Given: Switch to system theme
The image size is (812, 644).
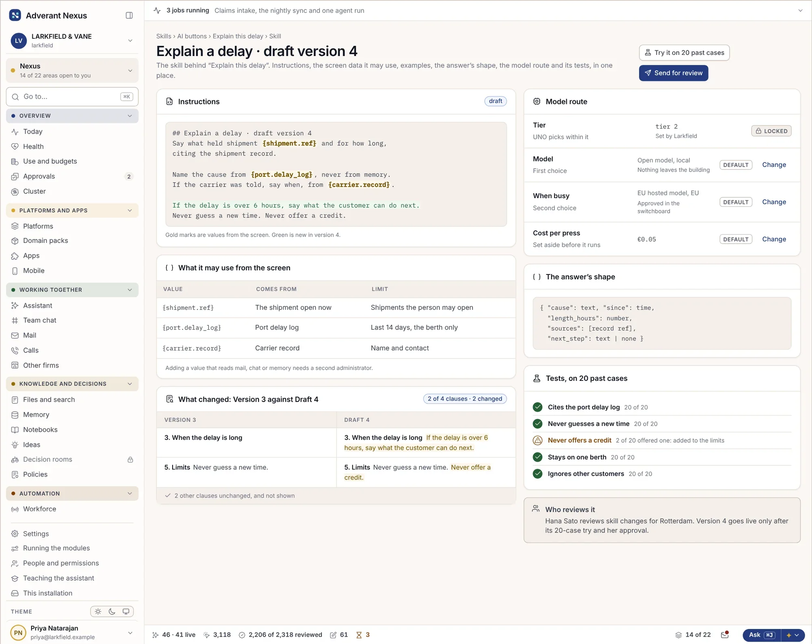Looking at the screenshot, I should (126, 612).
